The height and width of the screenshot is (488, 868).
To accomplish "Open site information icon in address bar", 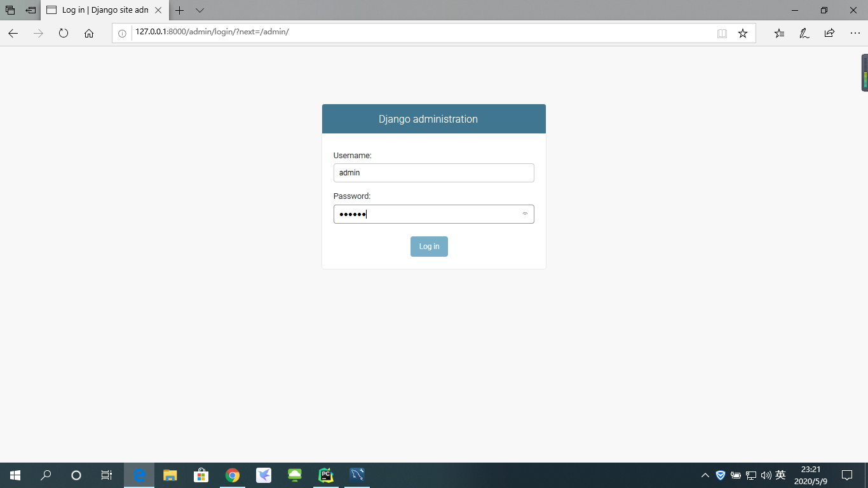I will pos(123,33).
